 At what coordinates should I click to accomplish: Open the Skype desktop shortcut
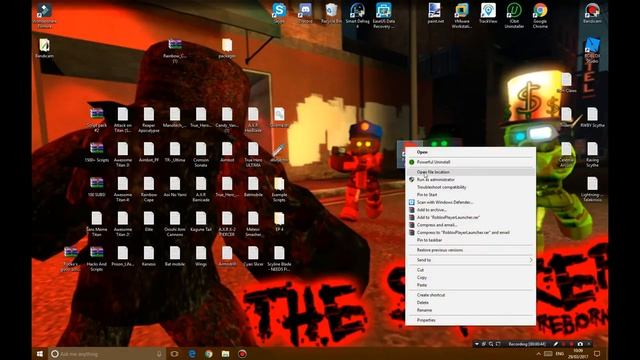coord(279,13)
